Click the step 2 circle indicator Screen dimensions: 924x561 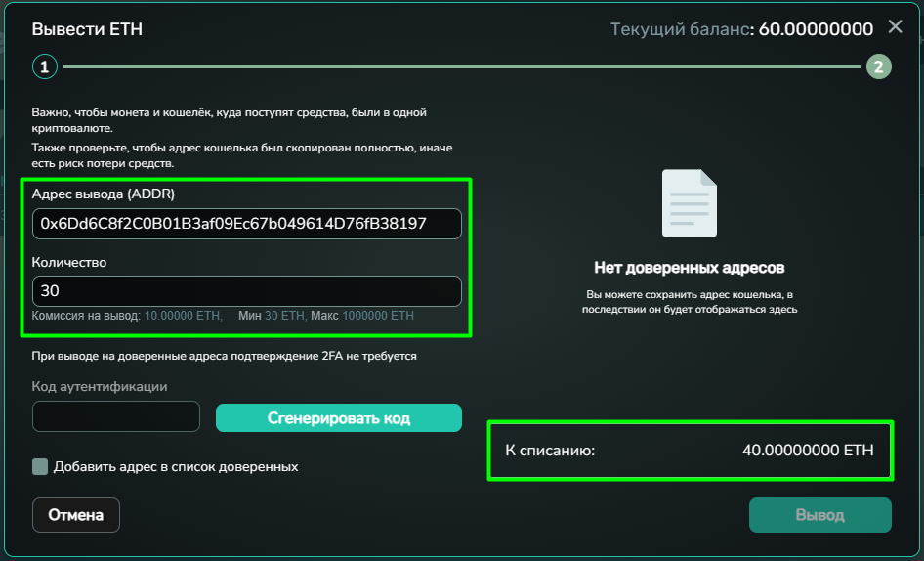click(x=877, y=66)
